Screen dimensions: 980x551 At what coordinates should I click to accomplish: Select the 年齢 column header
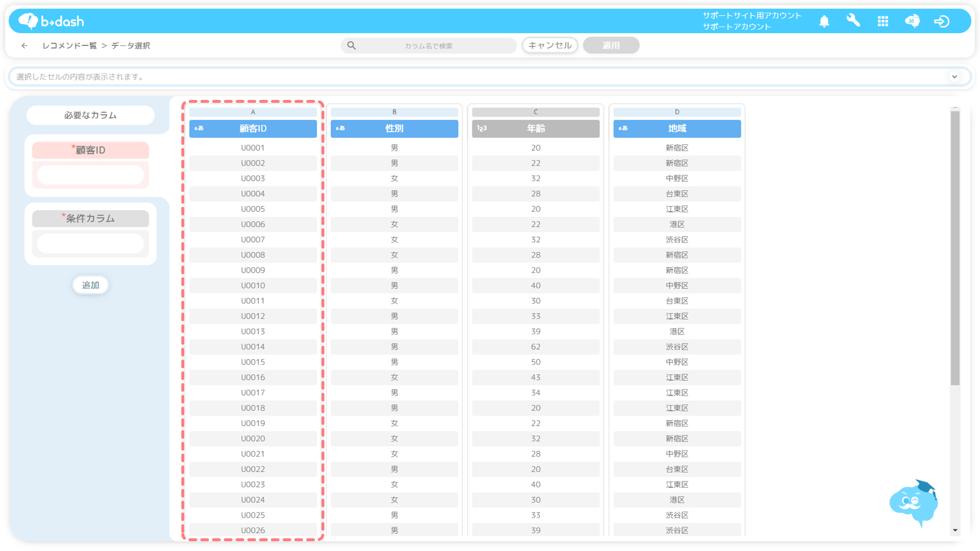(x=536, y=128)
